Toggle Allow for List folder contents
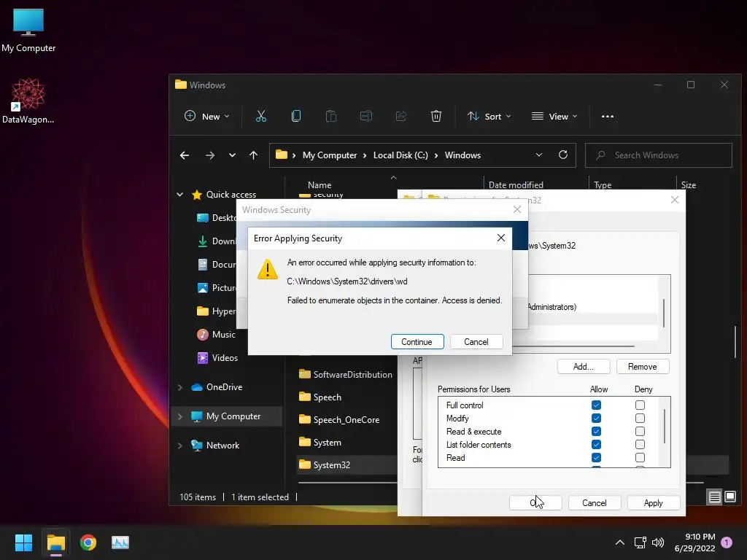Image resolution: width=747 pixels, height=560 pixels. click(596, 444)
